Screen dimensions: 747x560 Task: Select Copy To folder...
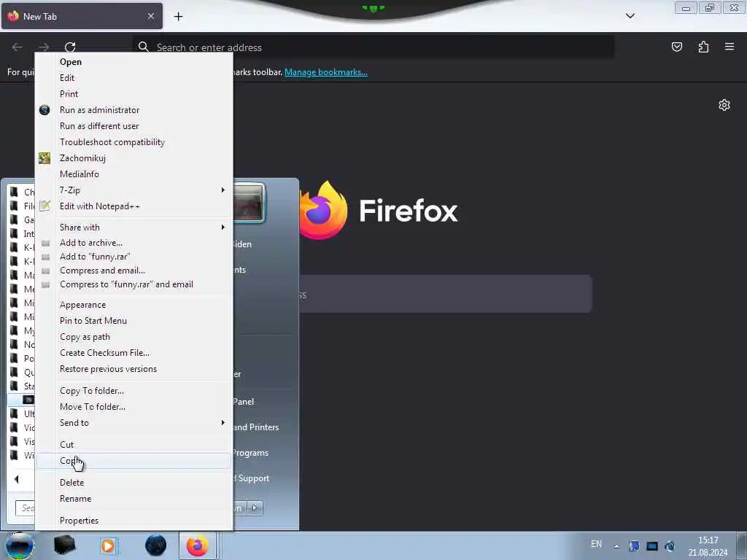click(134, 391)
